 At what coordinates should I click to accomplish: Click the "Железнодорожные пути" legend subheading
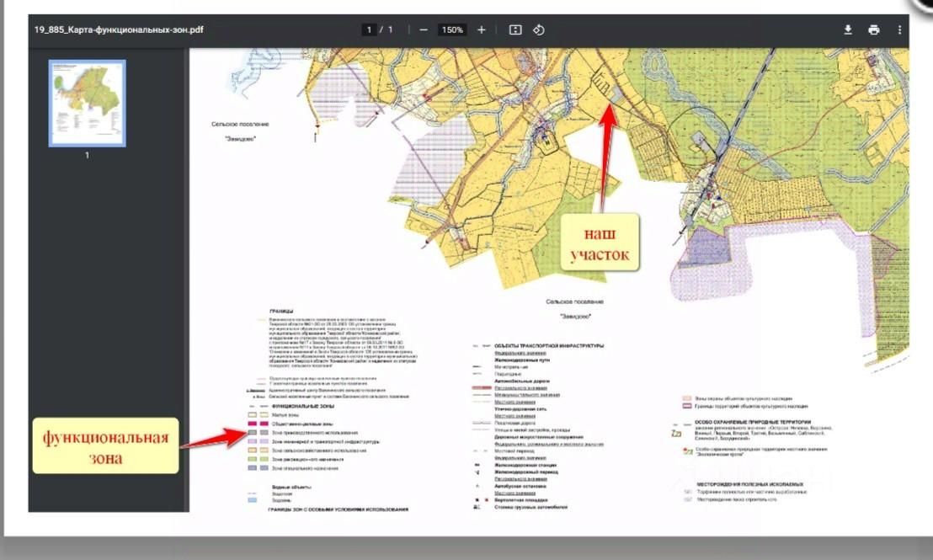[x=522, y=360]
